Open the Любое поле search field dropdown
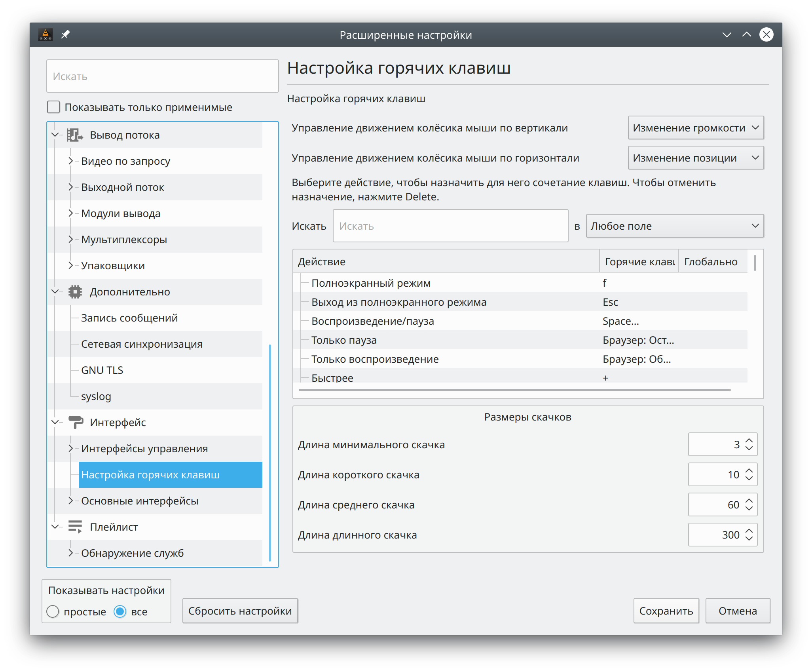The width and height of the screenshot is (812, 672). coord(675,226)
